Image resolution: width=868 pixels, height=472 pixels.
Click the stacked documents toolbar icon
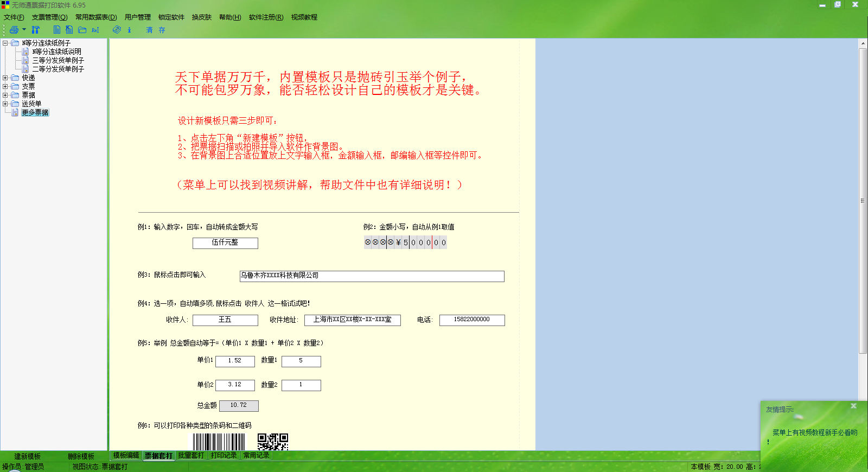click(69, 30)
